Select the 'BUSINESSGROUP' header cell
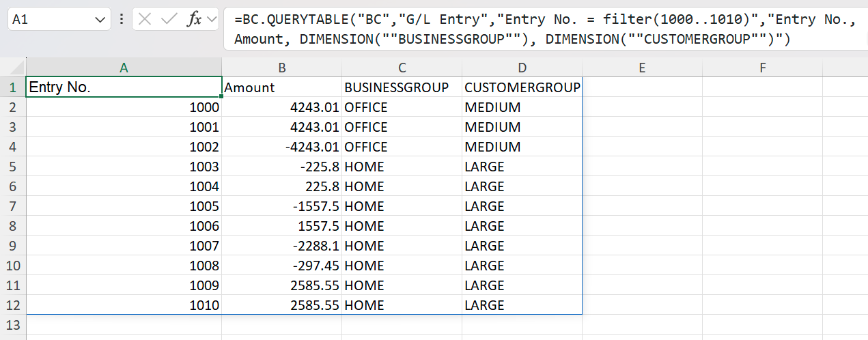Image resolution: width=868 pixels, height=340 pixels. pyautogui.click(x=402, y=87)
